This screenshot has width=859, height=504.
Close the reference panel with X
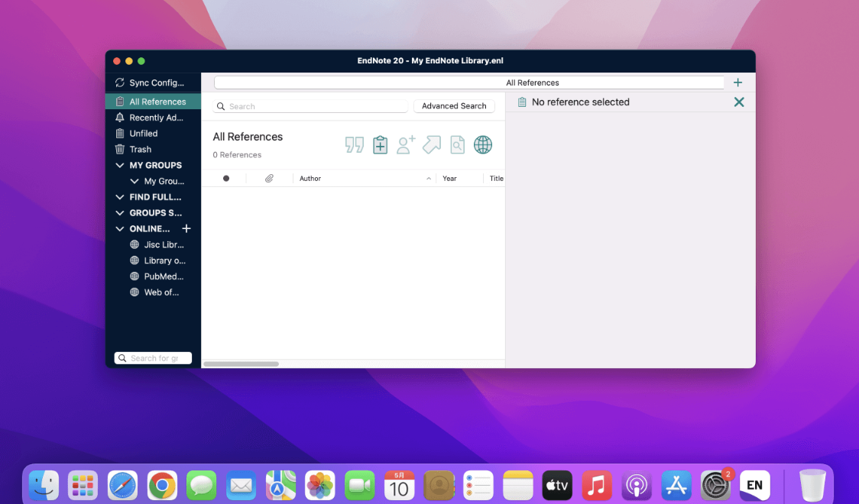739,102
